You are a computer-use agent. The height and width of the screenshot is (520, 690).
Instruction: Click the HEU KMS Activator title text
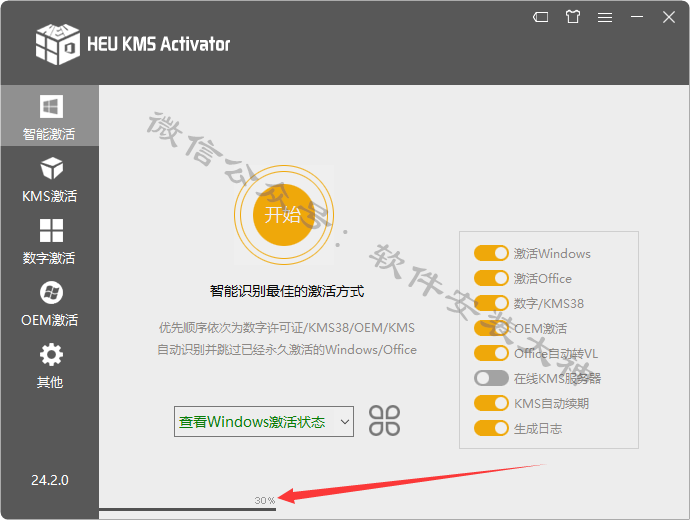(158, 44)
